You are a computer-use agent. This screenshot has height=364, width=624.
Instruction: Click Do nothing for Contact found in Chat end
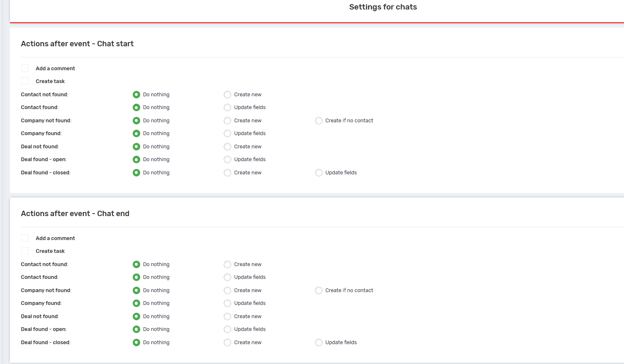coord(136,277)
